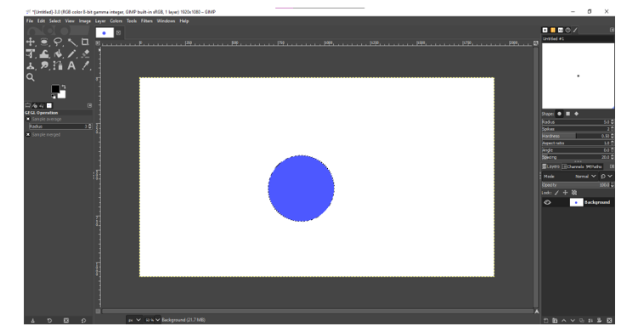
Task: Toggle the Sample merged checkbox
Action: point(28,135)
